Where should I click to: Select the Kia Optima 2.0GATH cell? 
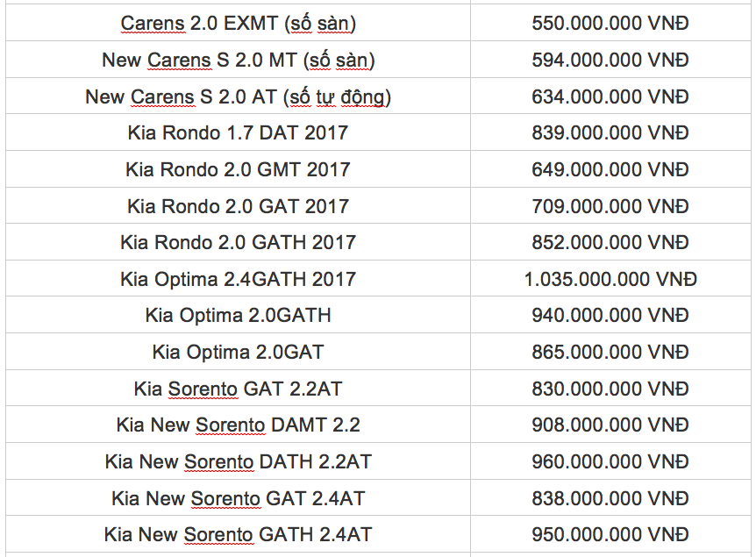[238, 316]
